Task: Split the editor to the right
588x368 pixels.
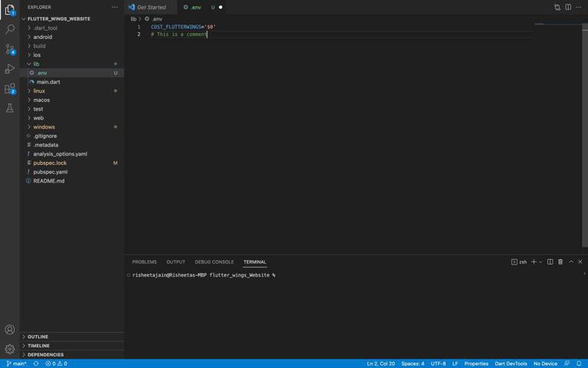Action: pyautogui.click(x=568, y=7)
